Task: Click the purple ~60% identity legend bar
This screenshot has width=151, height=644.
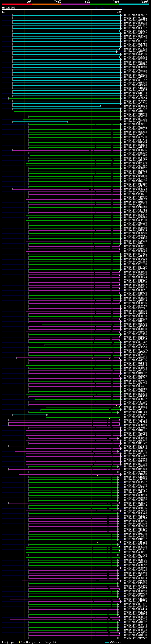Action: click(x=75, y=4)
